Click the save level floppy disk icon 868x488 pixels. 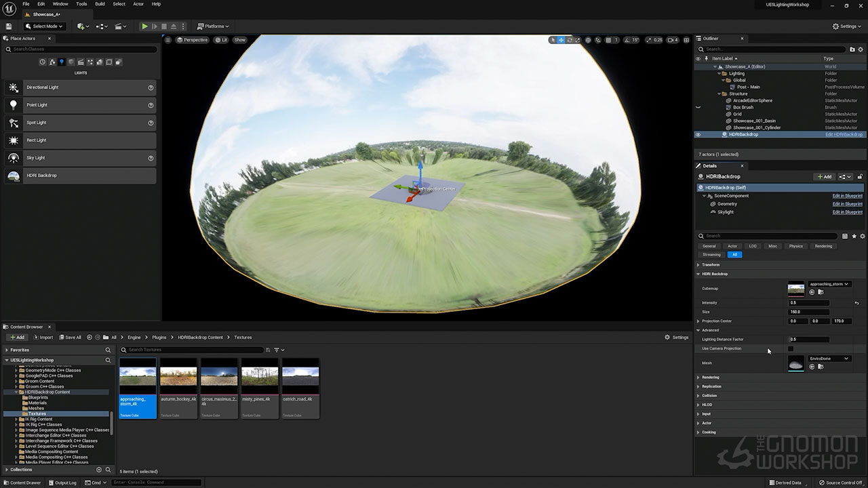(9, 26)
